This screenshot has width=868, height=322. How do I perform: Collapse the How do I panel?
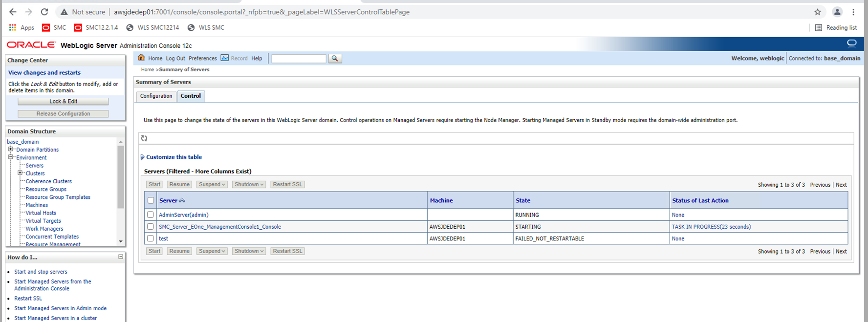tap(121, 257)
